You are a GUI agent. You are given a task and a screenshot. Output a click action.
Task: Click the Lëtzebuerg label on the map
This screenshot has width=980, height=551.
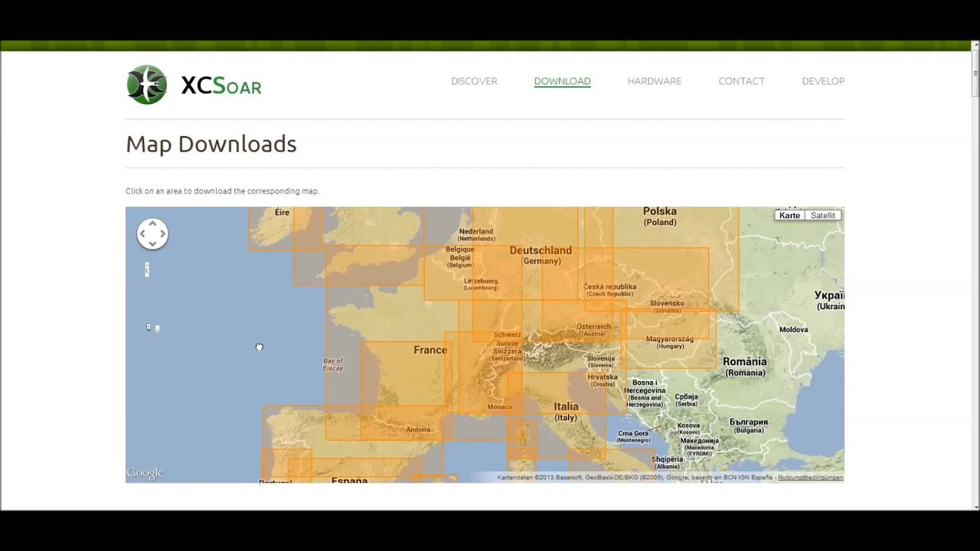tap(481, 281)
